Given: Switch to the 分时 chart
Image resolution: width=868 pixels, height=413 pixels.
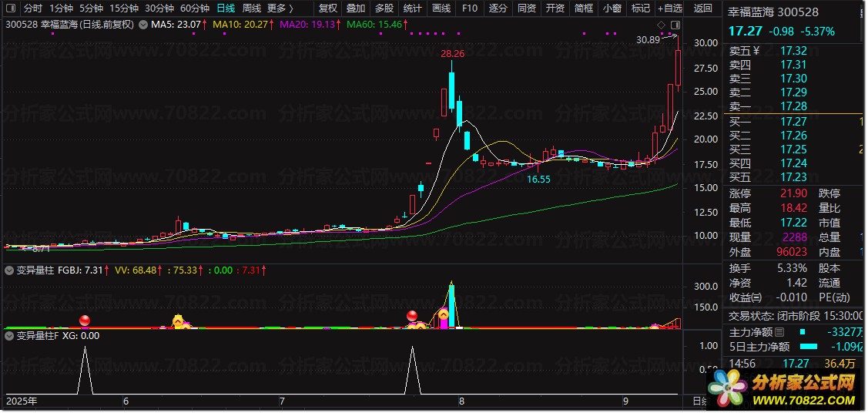Looking at the screenshot, I should [32, 8].
